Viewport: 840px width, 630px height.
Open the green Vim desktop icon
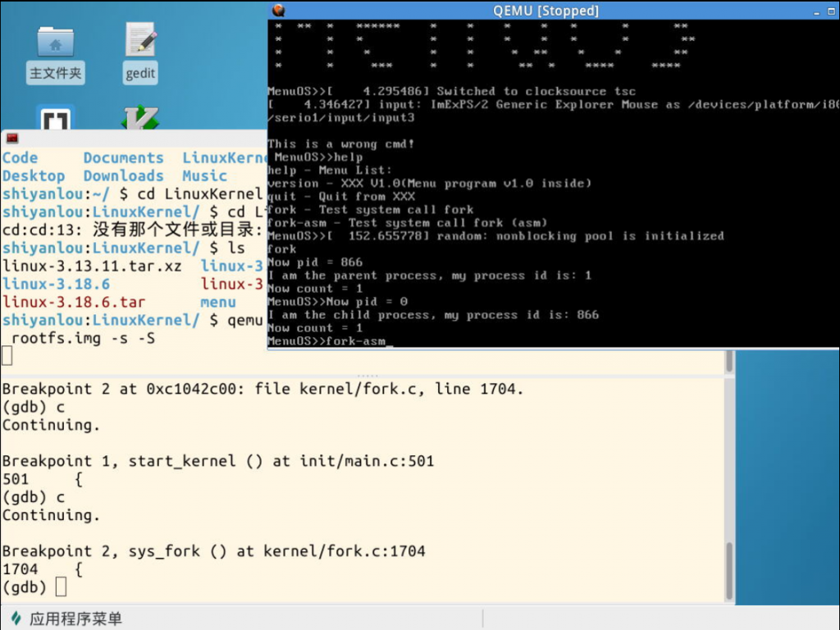click(x=139, y=119)
